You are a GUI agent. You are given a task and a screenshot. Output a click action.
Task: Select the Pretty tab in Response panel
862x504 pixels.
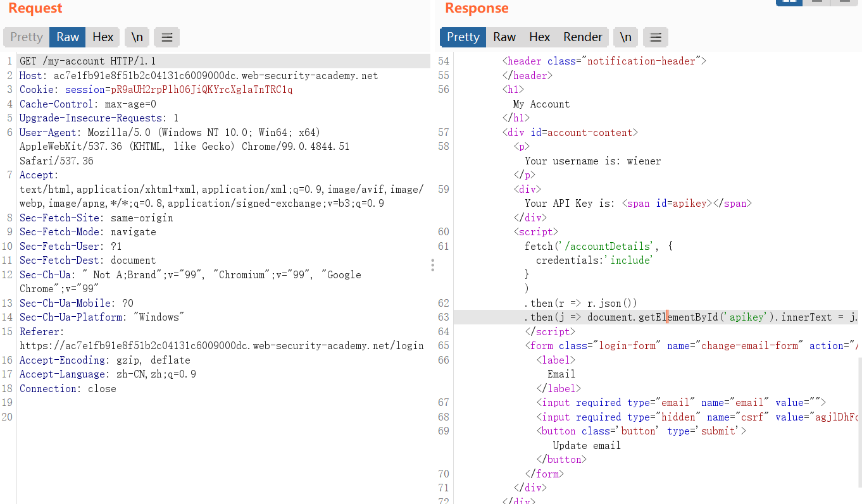(463, 37)
